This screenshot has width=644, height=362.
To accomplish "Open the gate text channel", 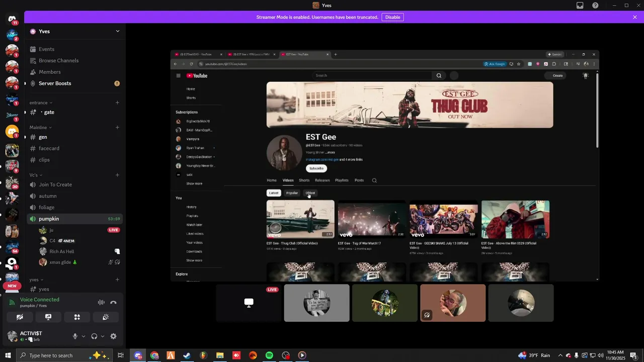I will [x=75, y=112].
